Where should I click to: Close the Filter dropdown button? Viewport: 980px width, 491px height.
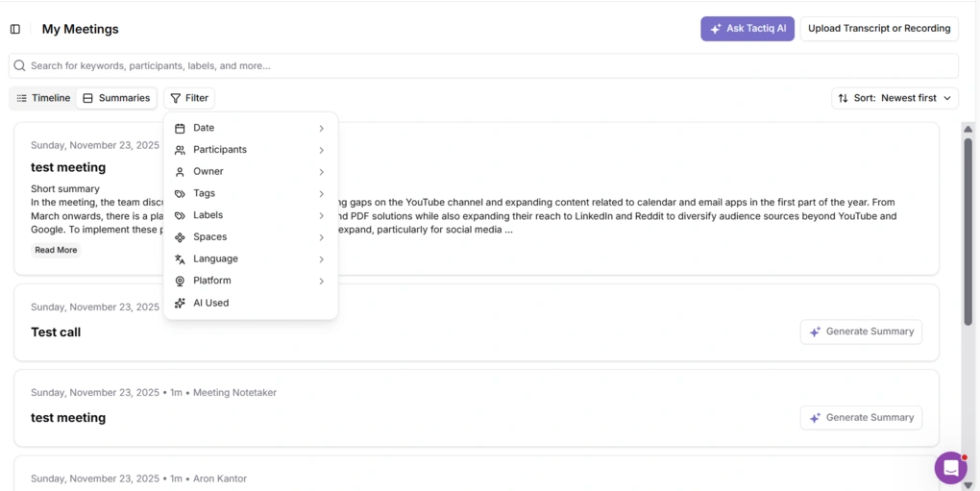pos(189,98)
